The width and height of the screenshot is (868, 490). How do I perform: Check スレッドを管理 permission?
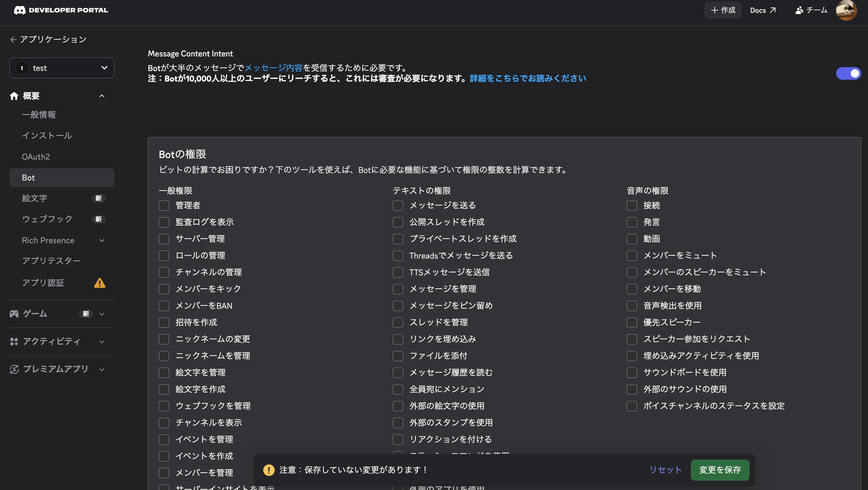398,322
